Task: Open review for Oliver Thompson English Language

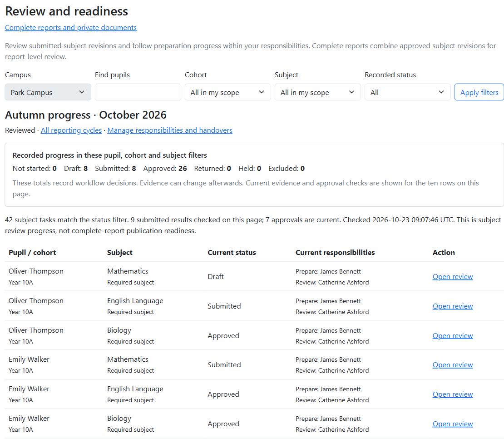Action: pyautogui.click(x=453, y=306)
